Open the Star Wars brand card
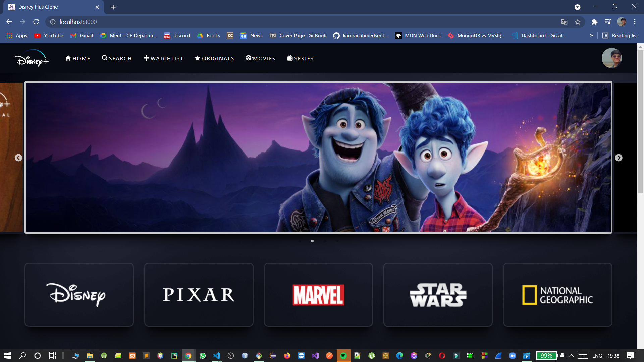The image size is (644, 362). pyautogui.click(x=438, y=295)
